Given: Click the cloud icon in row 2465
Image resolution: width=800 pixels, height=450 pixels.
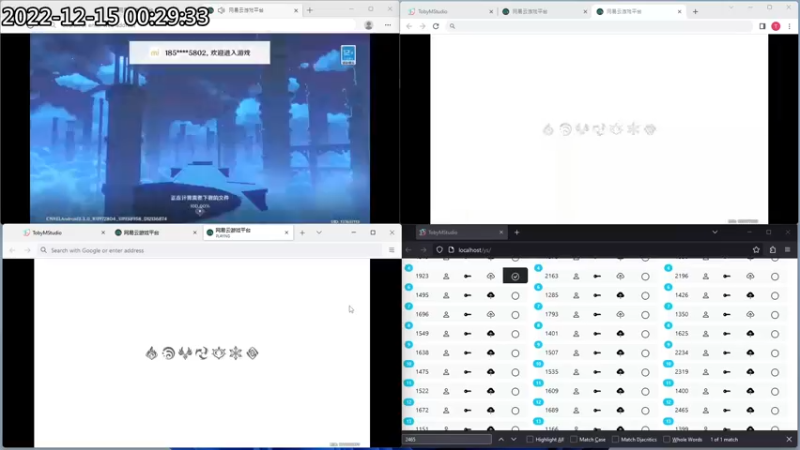Looking at the screenshot, I should tap(750, 410).
